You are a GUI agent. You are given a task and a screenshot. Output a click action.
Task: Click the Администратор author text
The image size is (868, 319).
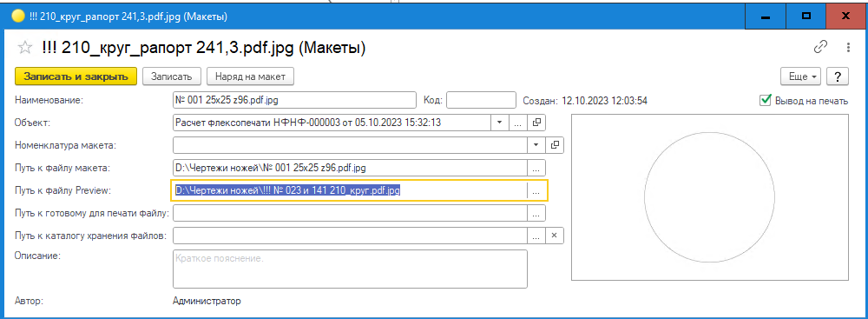click(207, 302)
